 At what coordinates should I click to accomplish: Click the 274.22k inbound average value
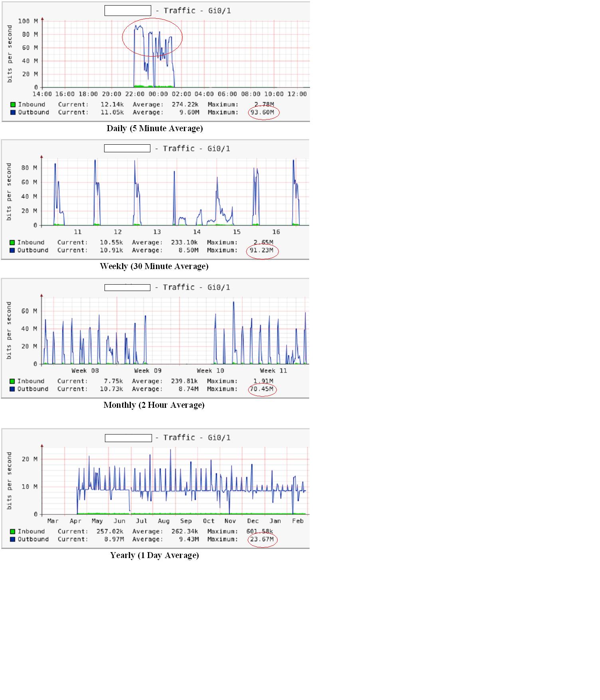[x=185, y=105]
